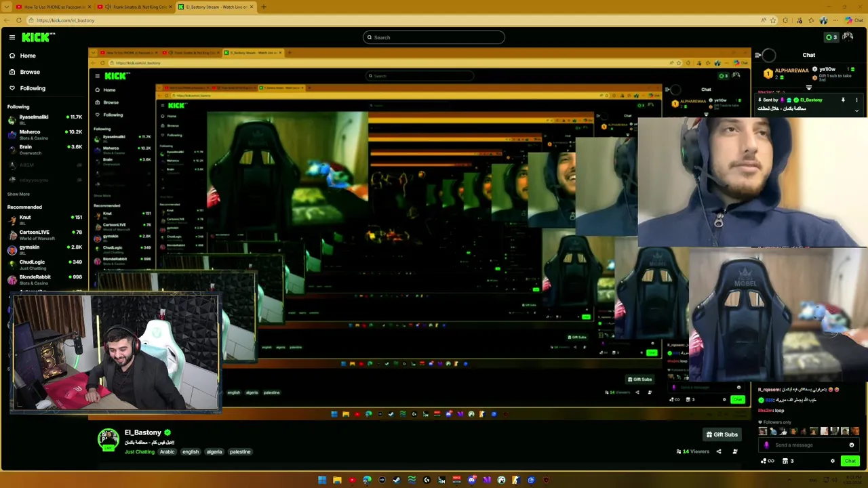
Task: Open recommended channel Knut
Action: (x=44, y=220)
